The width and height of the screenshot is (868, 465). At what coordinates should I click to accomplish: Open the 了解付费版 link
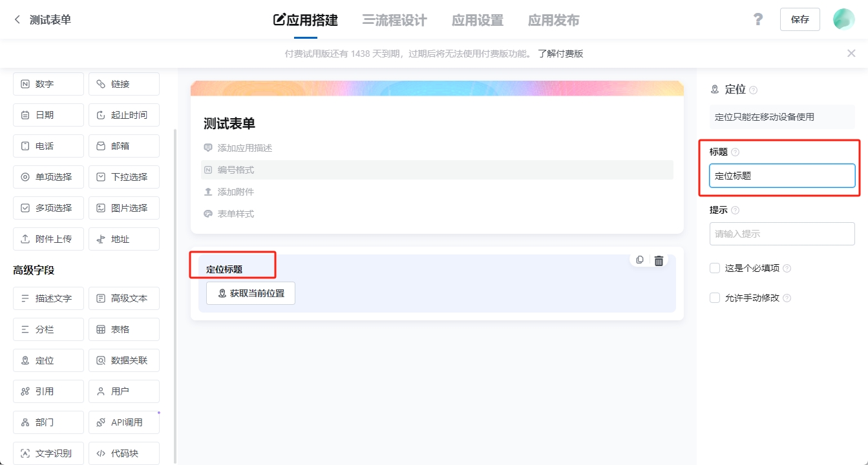coord(560,54)
